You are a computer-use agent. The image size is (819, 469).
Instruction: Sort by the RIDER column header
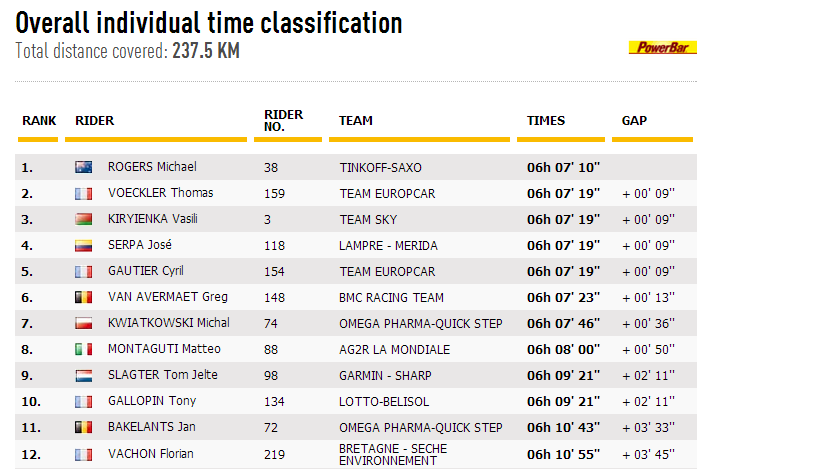click(95, 121)
